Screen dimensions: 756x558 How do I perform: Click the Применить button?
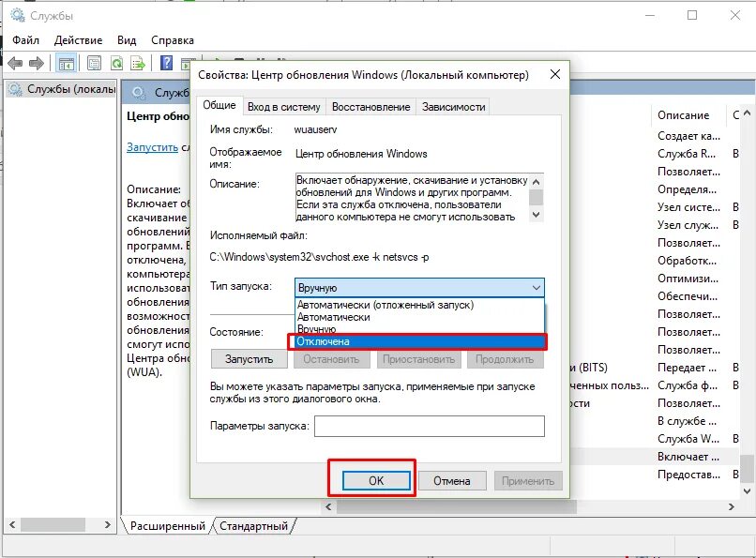[x=528, y=480]
